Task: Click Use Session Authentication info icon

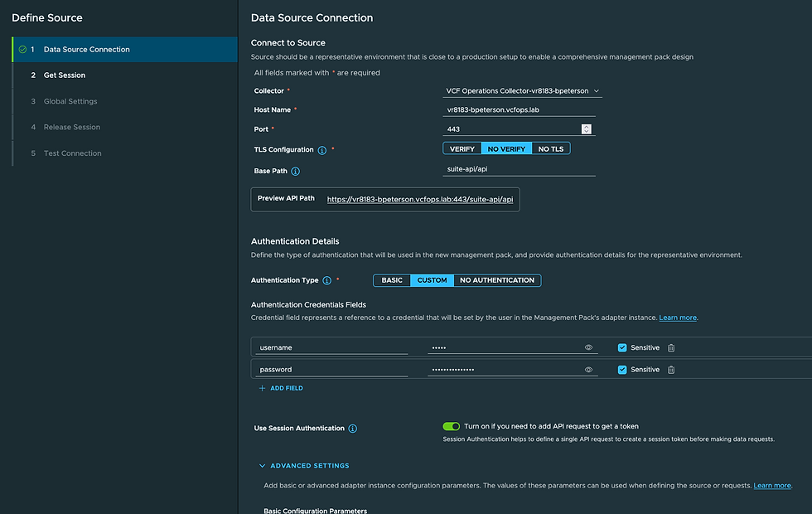Action: pyautogui.click(x=353, y=429)
